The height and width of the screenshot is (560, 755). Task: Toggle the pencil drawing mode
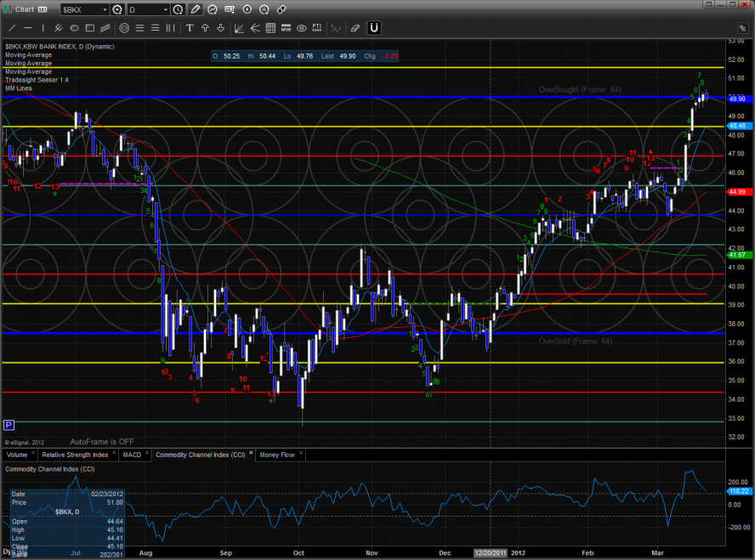(196, 10)
